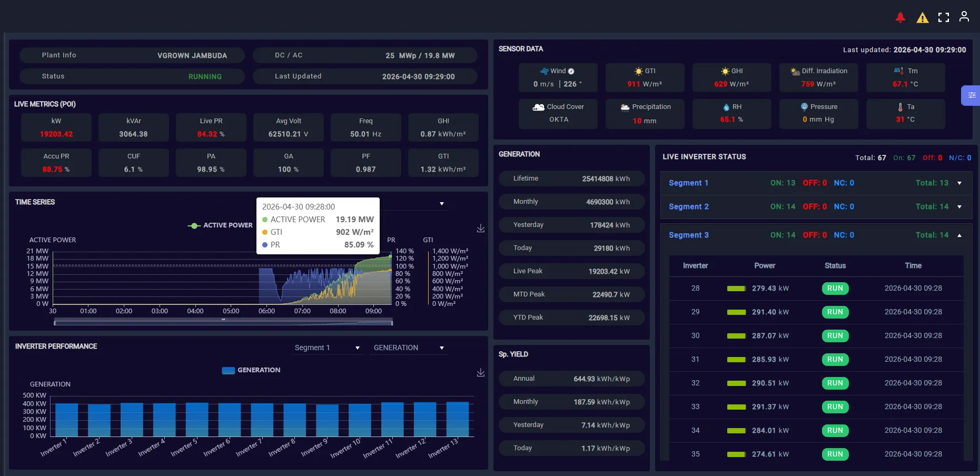Viewport: 980px width, 476px height.
Task: Click the RUN status of inverter 28
Action: [x=835, y=289]
